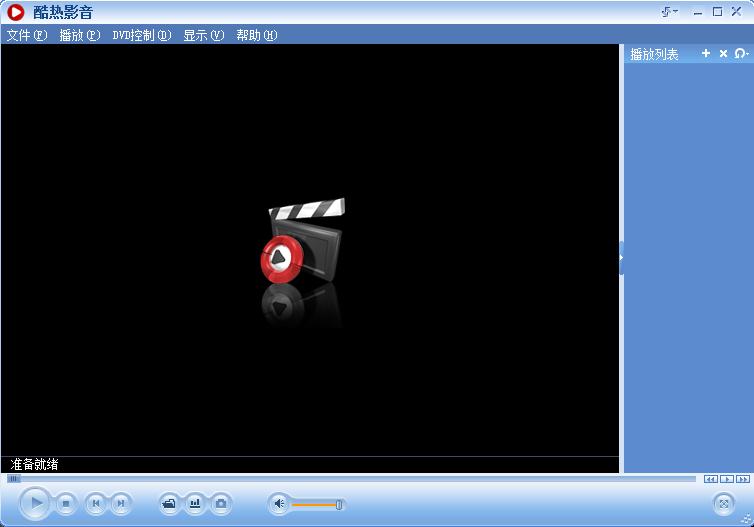Viewport: 754px width, 527px height.
Task: Collapse the playlist panel via side handle
Action: pyautogui.click(x=621, y=258)
